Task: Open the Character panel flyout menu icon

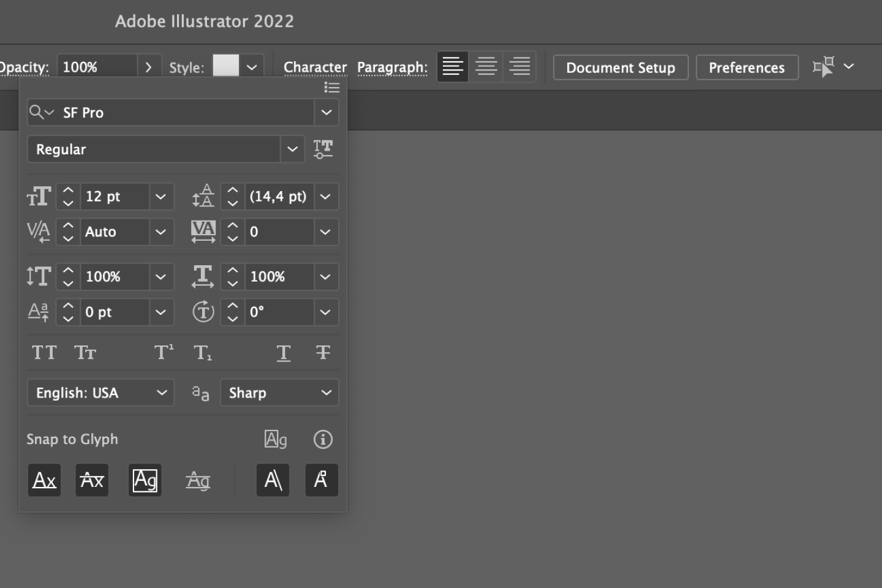Action: [331, 88]
